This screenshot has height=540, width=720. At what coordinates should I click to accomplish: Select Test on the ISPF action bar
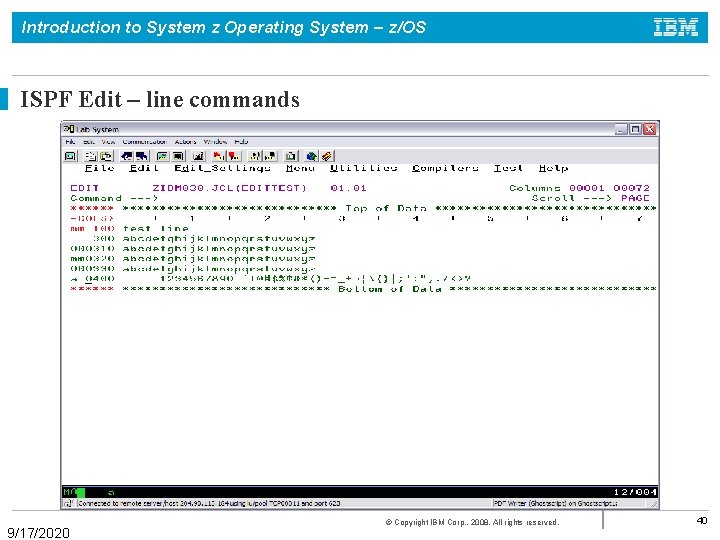click(508, 168)
